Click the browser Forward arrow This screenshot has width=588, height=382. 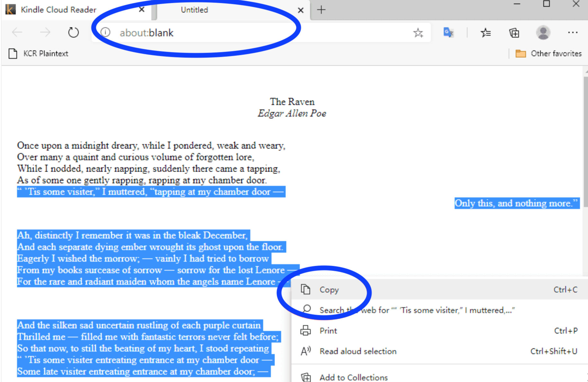tap(45, 32)
